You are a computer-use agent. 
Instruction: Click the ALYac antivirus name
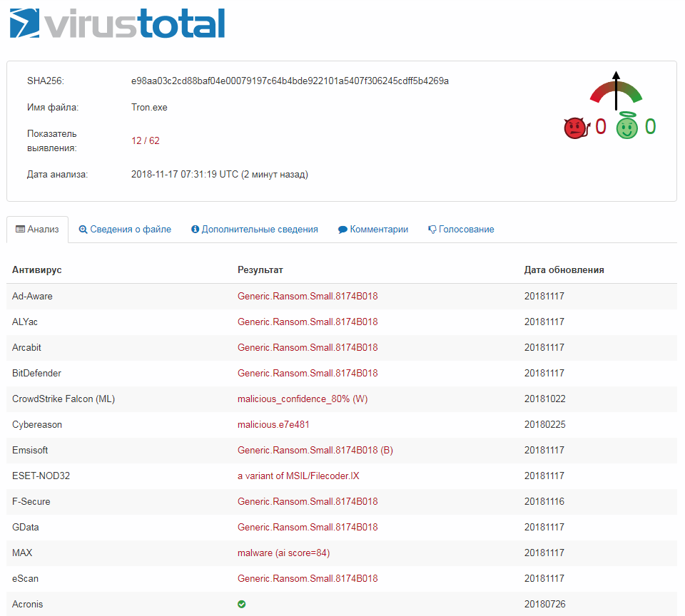25,322
